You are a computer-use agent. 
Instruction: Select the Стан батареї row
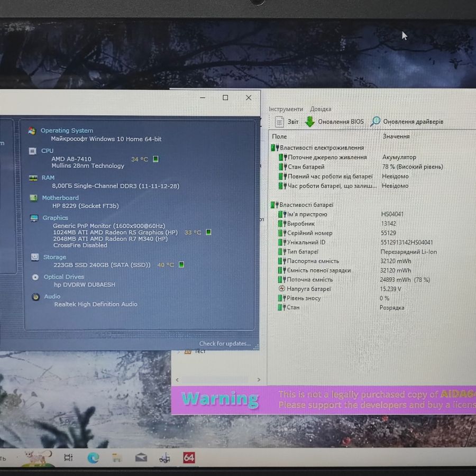361,167
